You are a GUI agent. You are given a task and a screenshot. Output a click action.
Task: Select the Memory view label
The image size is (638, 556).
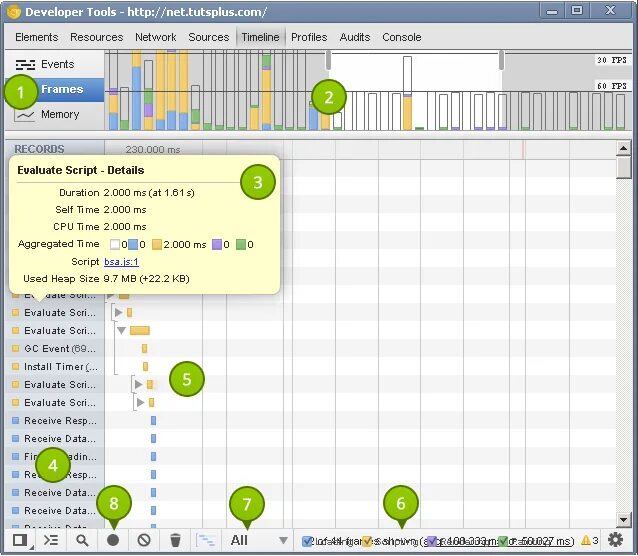60,114
